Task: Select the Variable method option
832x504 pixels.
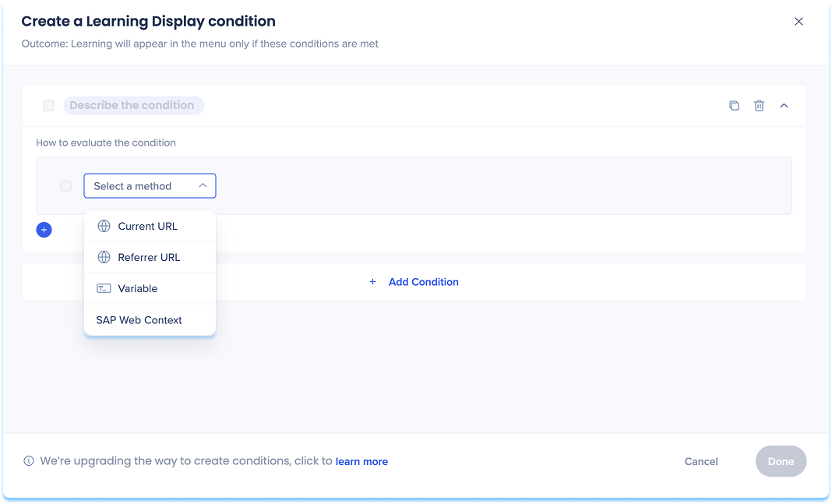Action: point(138,288)
